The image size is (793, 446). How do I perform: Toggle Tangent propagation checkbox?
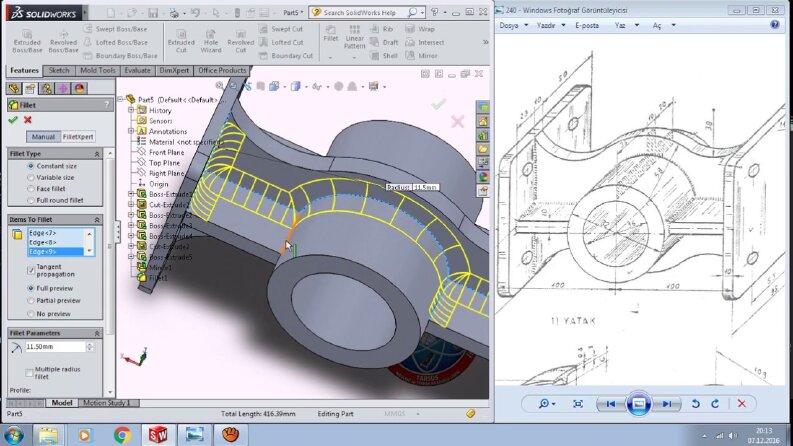pyautogui.click(x=31, y=271)
